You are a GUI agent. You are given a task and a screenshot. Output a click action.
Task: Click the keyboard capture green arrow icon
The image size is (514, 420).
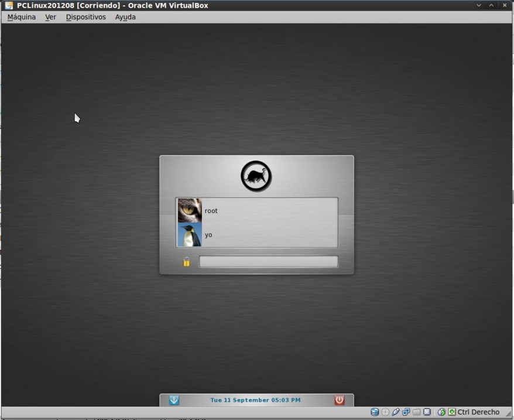pos(451,412)
